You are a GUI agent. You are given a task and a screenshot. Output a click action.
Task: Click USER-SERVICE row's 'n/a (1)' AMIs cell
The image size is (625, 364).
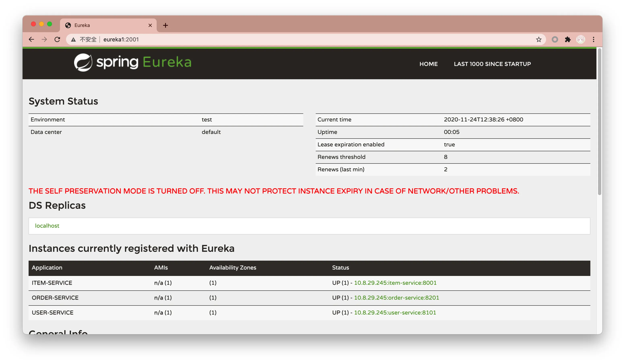pyautogui.click(x=163, y=313)
